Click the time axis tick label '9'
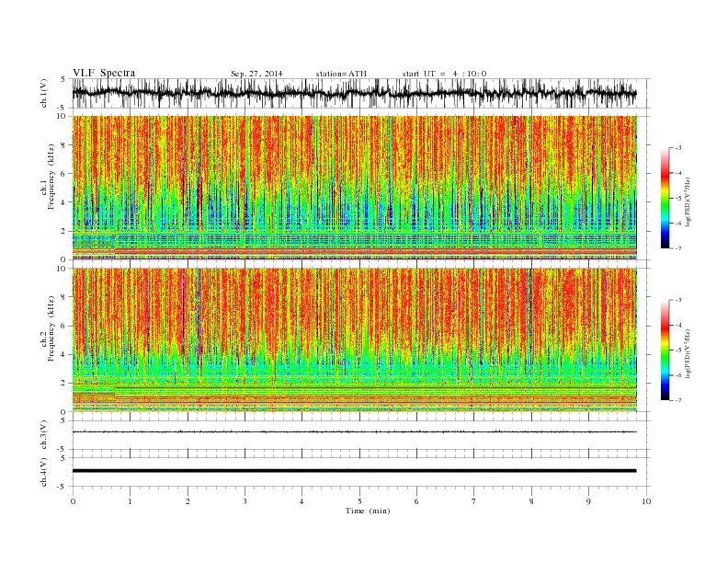Image resolution: width=728 pixels, height=563 pixels. pyautogui.click(x=588, y=501)
